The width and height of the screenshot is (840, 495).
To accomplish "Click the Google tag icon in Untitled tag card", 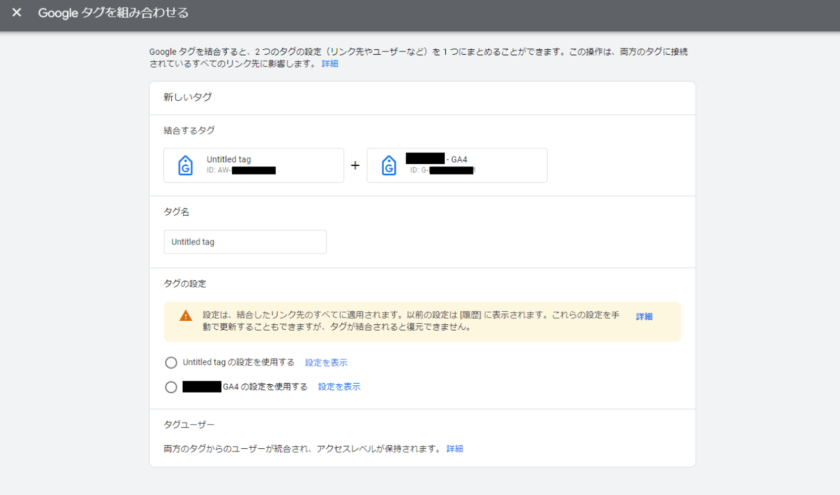I will (x=185, y=166).
